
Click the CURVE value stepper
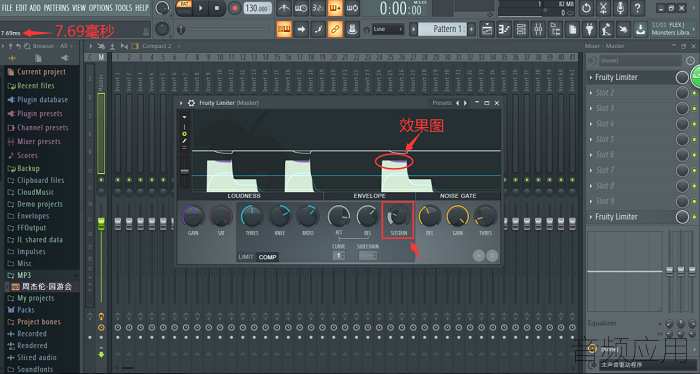[339, 256]
